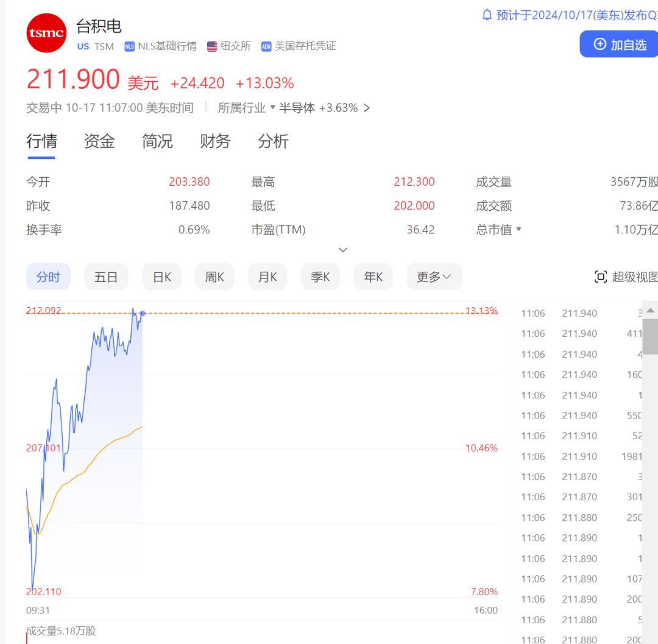658x644 pixels.
Task: Click the 成交额 label
Action: pyautogui.click(x=494, y=206)
